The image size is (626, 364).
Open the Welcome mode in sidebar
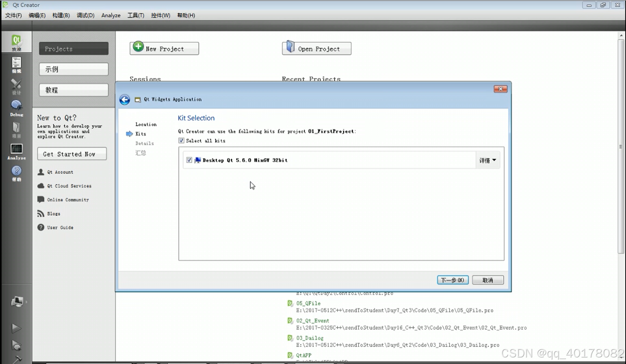click(16, 42)
